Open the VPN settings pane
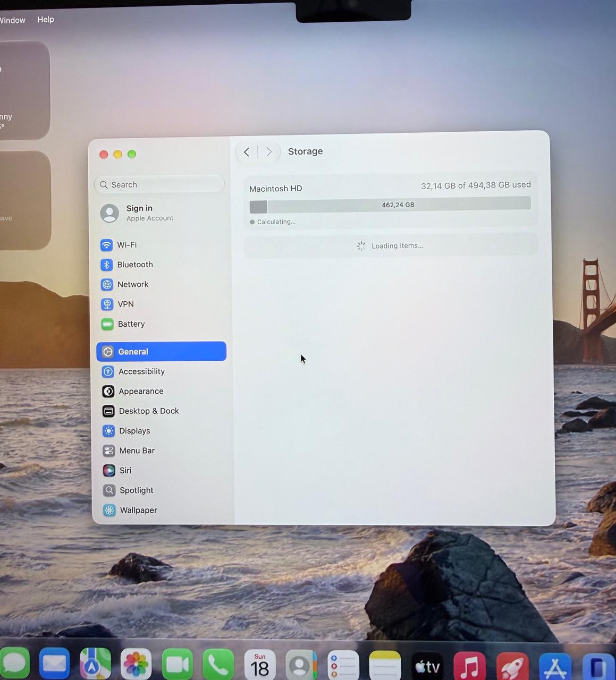This screenshot has height=680, width=616. pyautogui.click(x=161, y=304)
